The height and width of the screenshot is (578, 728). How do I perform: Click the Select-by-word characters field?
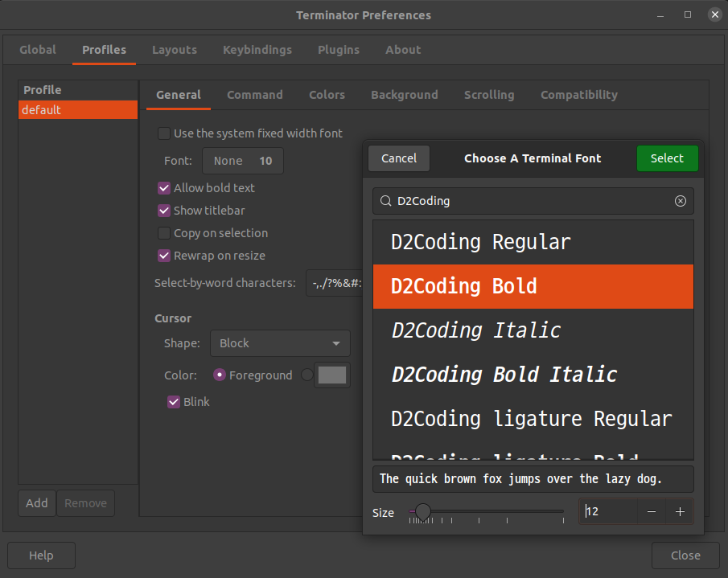click(335, 283)
